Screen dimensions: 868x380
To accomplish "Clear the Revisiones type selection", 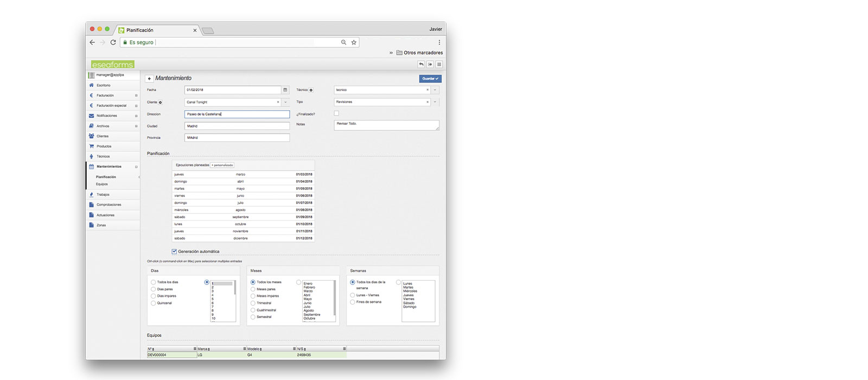I will click(x=427, y=102).
